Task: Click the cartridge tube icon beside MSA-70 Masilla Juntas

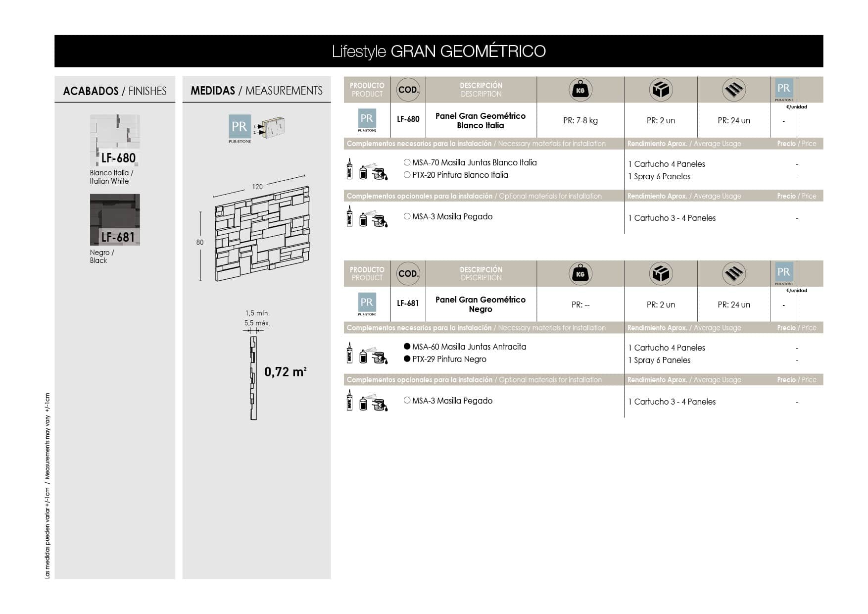Action: tap(349, 169)
